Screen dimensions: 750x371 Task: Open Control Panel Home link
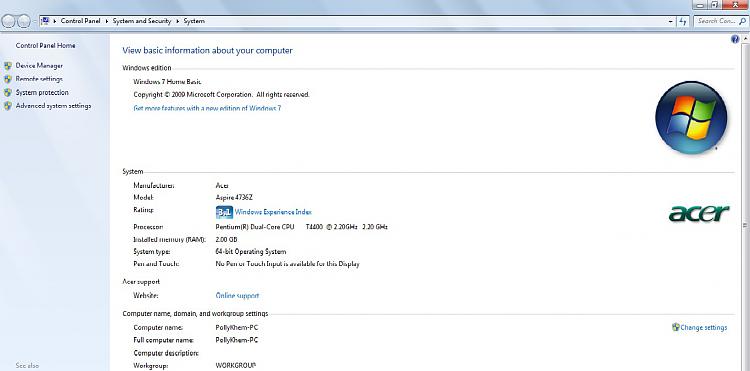[45, 45]
